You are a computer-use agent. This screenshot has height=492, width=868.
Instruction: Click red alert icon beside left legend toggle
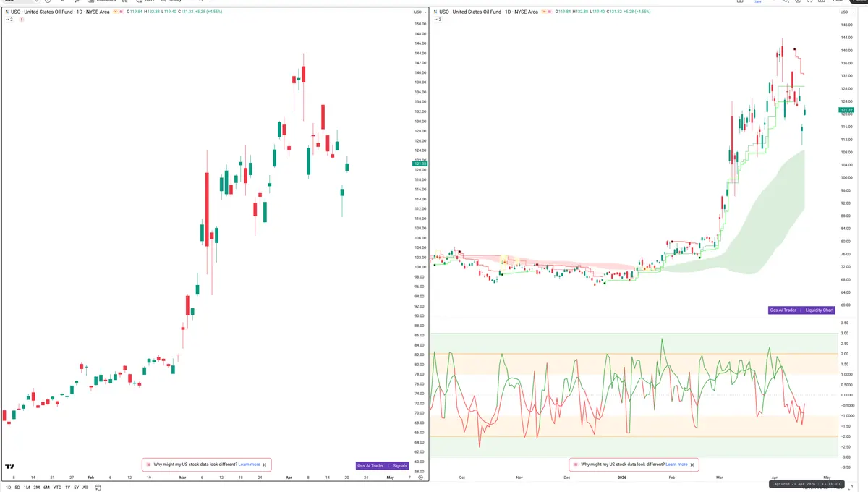click(22, 20)
